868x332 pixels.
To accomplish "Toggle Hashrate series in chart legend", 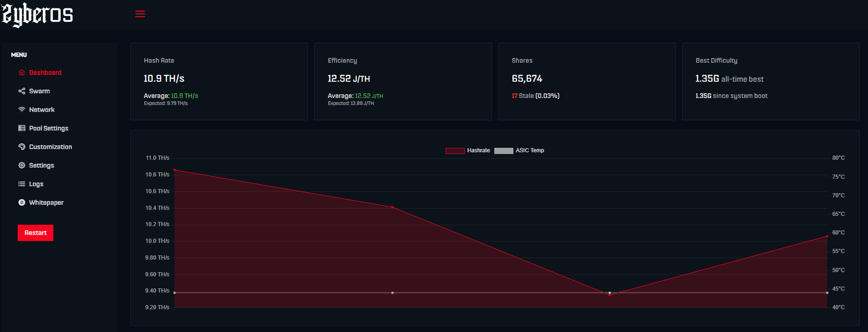I will point(478,150).
